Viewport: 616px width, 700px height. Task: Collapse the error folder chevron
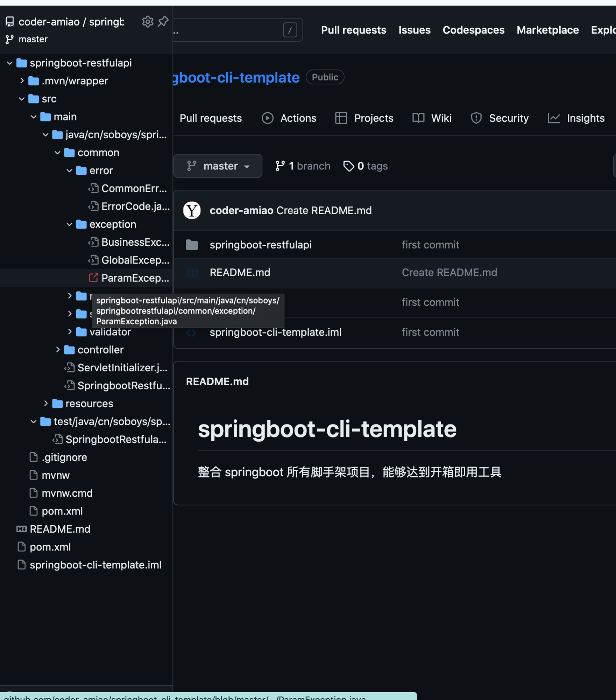[x=70, y=171]
